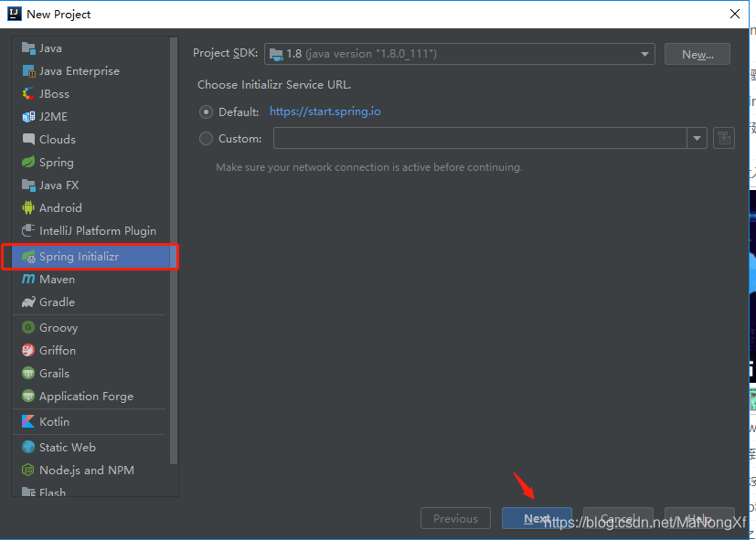Select the Clouds icon
This screenshot has width=756, height=540.
[28, 139]
